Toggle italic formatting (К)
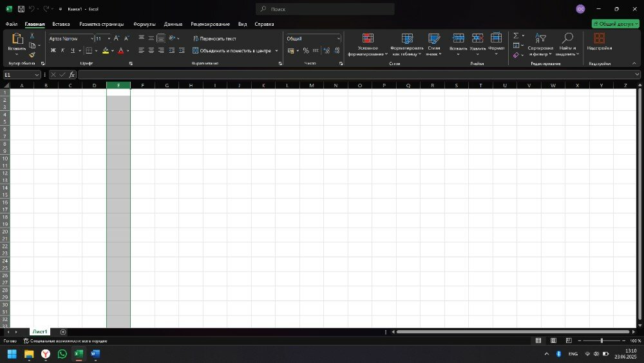Image resolution: width=644 pixels, height=363 pixels. pyautogui.click(x=63, y=50)
